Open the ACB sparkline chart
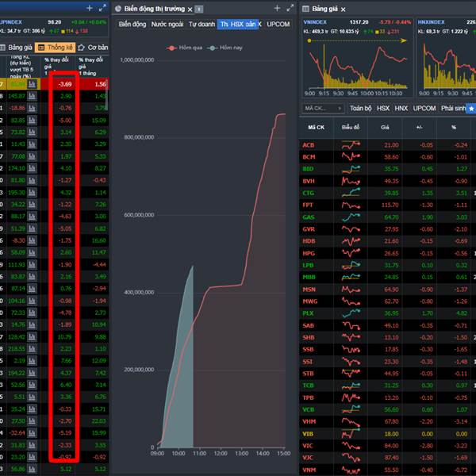Viewport: 476px width, 476px height. (x=351, y=145)
